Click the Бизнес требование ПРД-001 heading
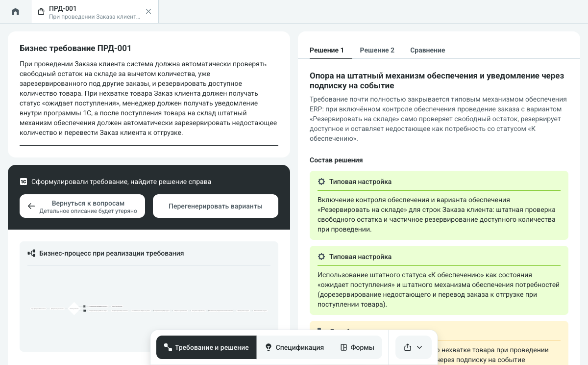 (x=75, y=48)
